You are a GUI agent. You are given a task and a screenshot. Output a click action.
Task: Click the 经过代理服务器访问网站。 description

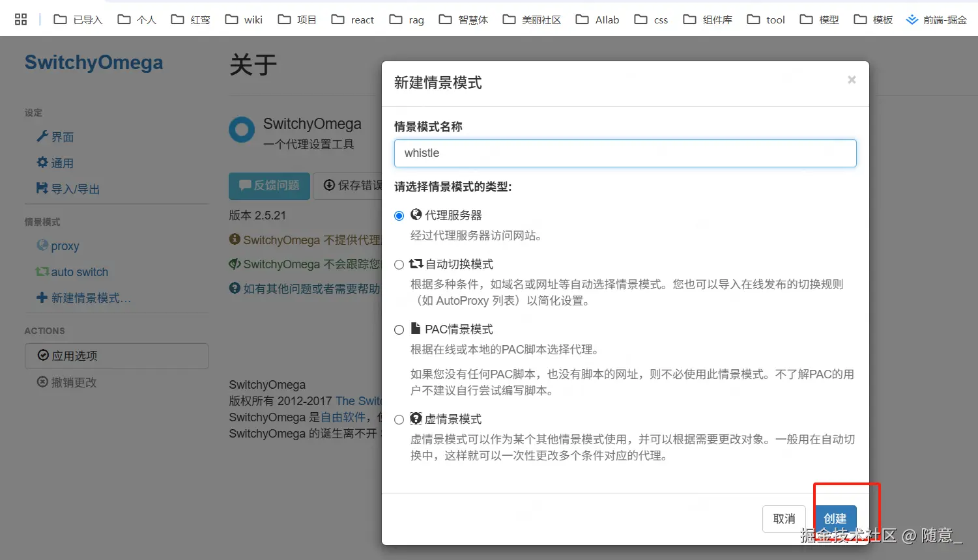(x=476, y=236)
